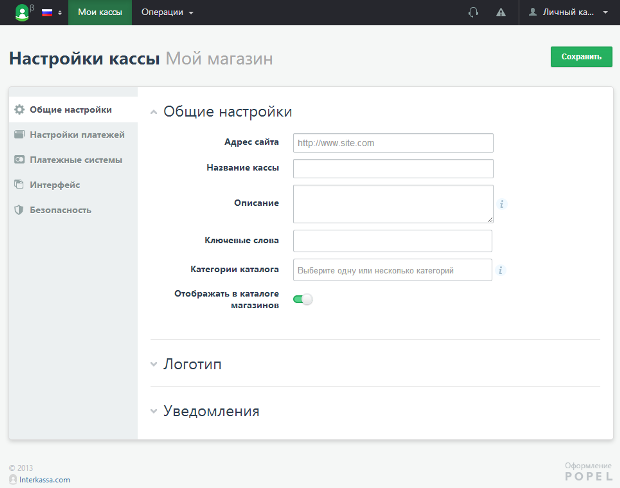Click the info icon next to Категории каталога

tap(501, 270)
